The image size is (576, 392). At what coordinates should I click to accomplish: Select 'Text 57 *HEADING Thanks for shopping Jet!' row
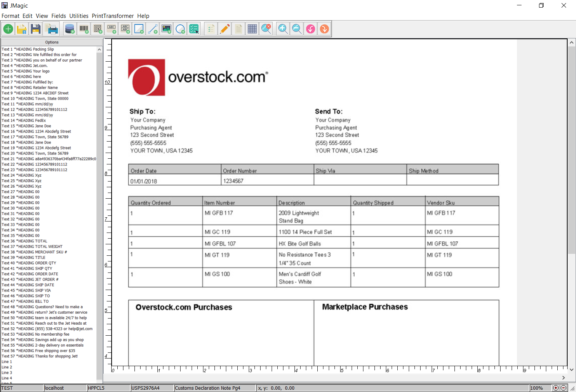coord(49,356)
